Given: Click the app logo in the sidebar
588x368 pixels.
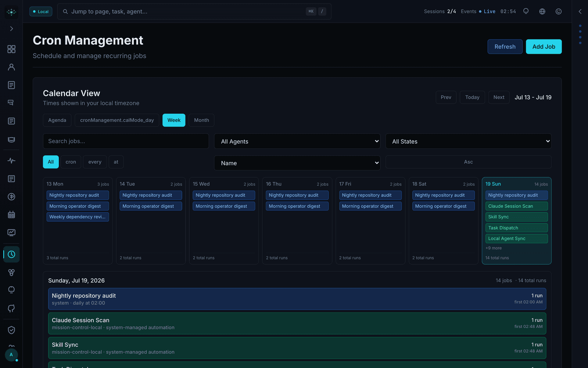Looking at the screenshot, I should 11,12.
